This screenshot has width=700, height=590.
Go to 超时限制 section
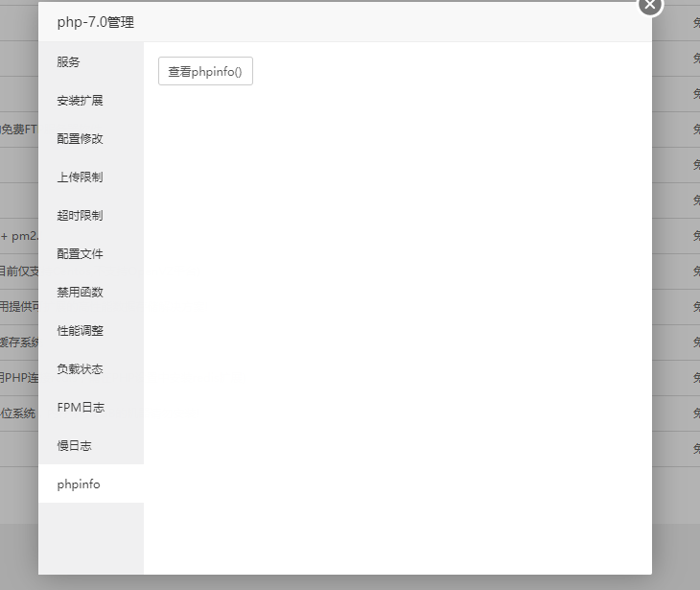pos(91,216)
